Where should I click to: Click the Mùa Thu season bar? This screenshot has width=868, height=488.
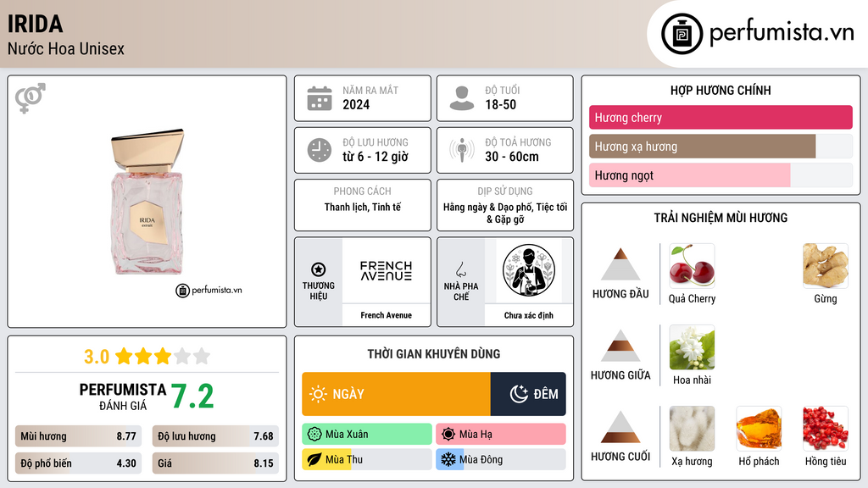point(367,460)
